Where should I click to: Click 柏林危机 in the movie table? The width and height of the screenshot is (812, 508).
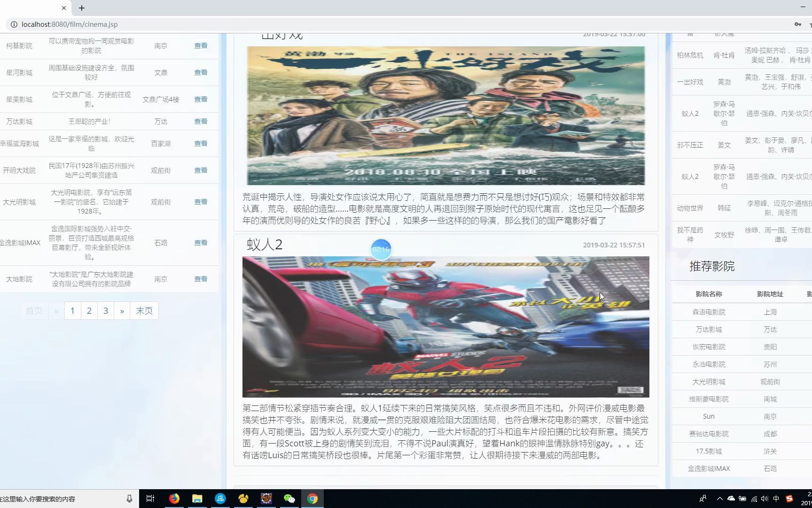click(690, 55)
